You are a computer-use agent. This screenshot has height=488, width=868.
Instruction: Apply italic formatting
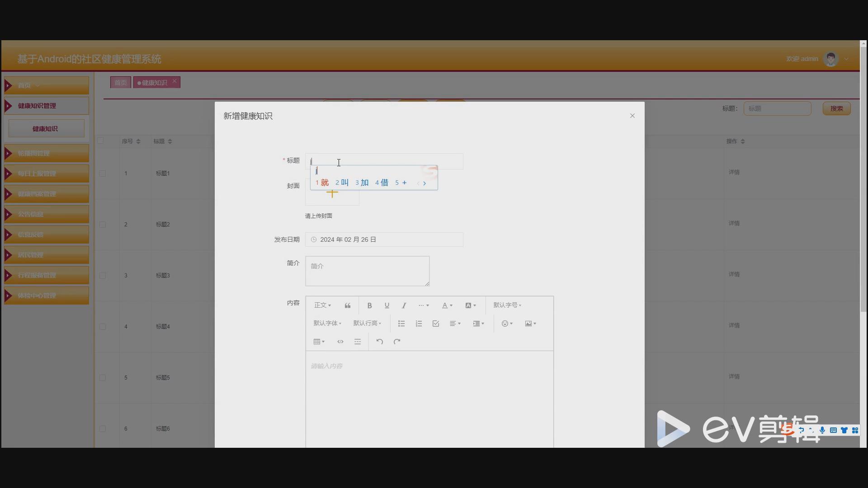point(404,305)
